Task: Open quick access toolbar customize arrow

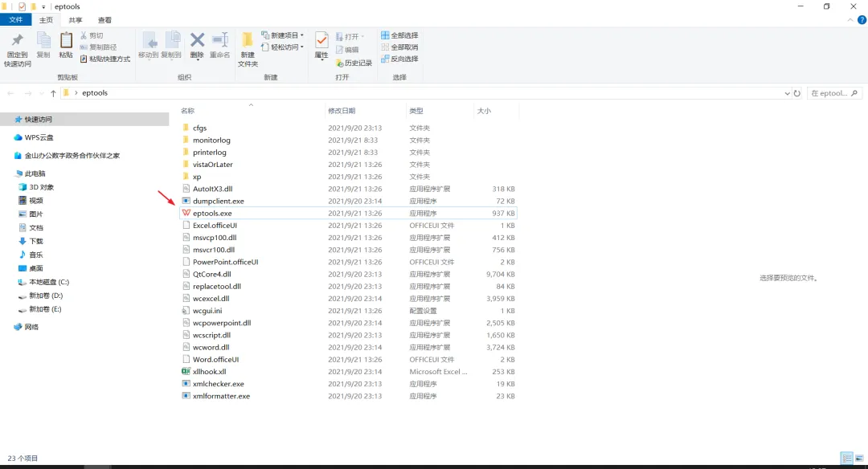Action: point(43,6)
